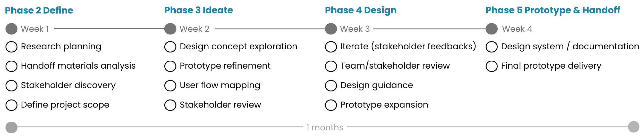Check the Define project scope circle
Viewport: 644px width, 137px height.
point(11,105)
